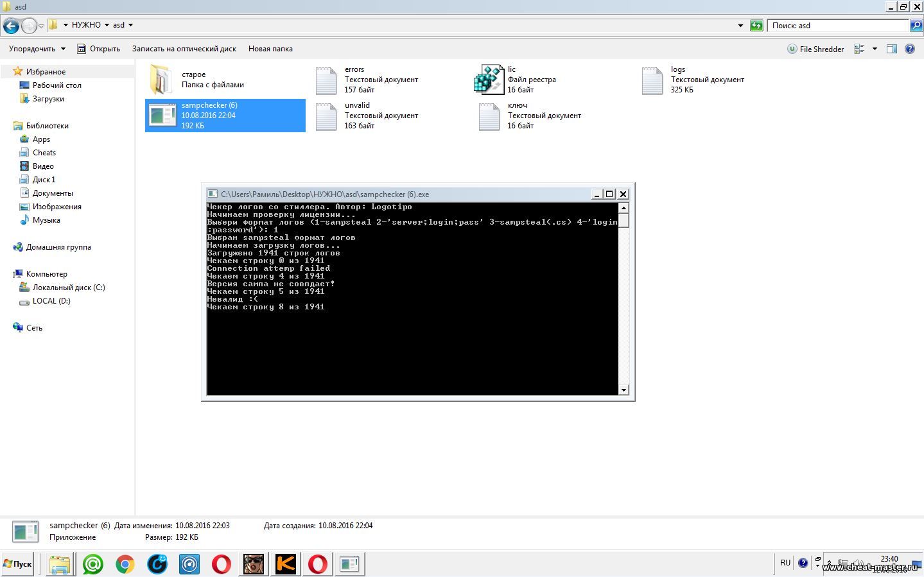Open the Упорядочить dropdown menu
This screenshot has height=577, width=924.
37,49
